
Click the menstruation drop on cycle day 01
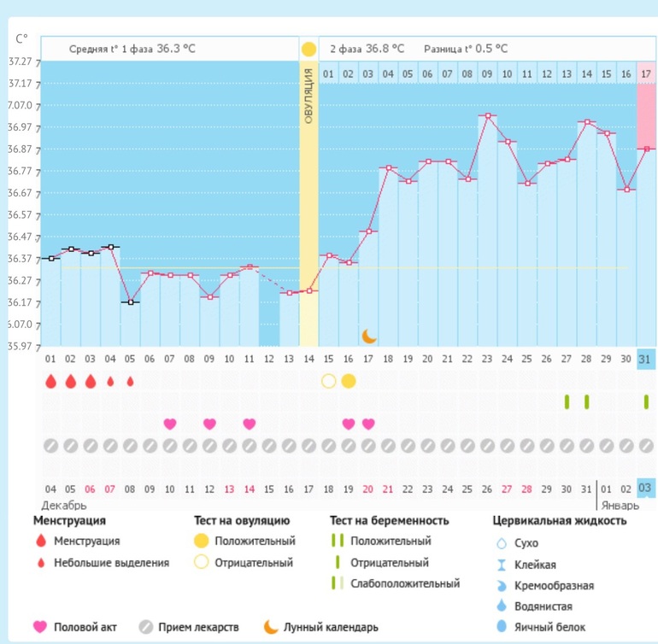[50, 382]
